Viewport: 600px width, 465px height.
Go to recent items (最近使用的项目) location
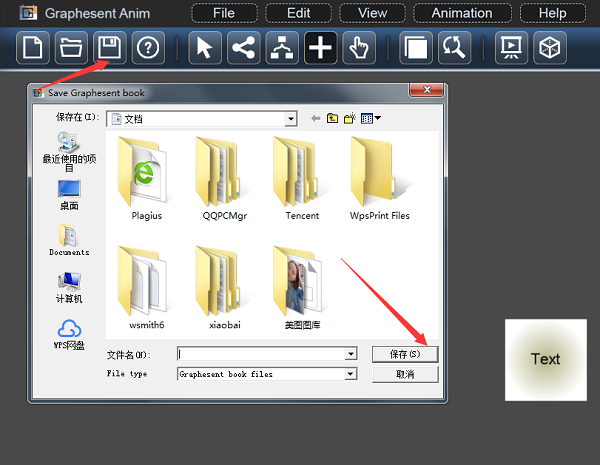69,152
